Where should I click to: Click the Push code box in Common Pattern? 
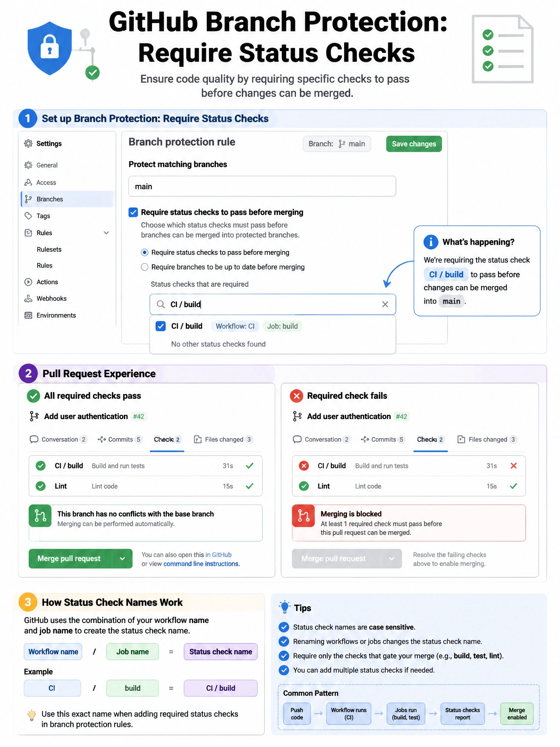[x=297, y=713]
